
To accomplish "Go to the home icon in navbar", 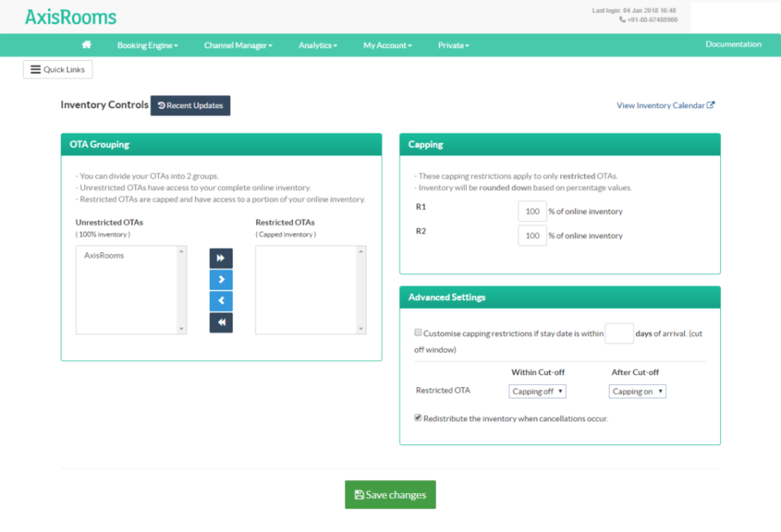I will point(87,45).
